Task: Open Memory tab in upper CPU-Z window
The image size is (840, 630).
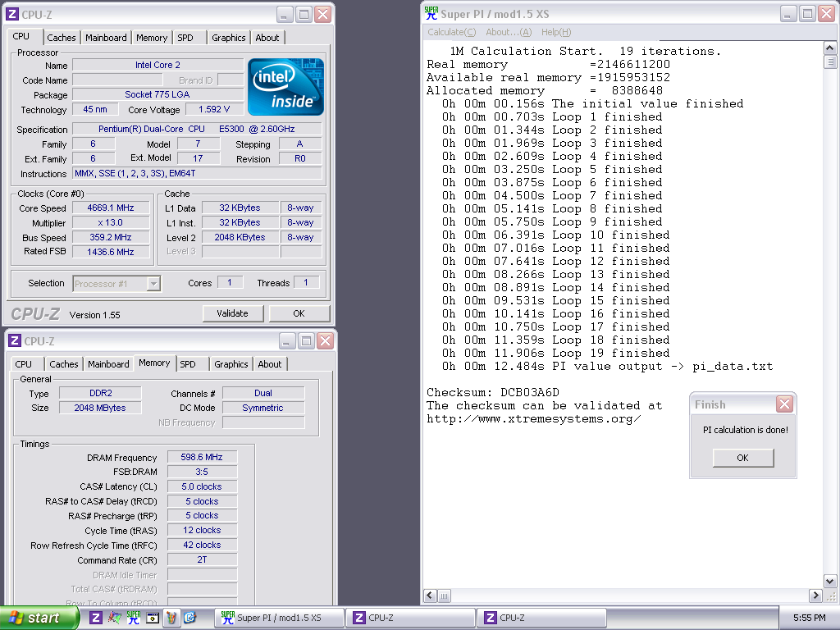Action: coord(152,38)
